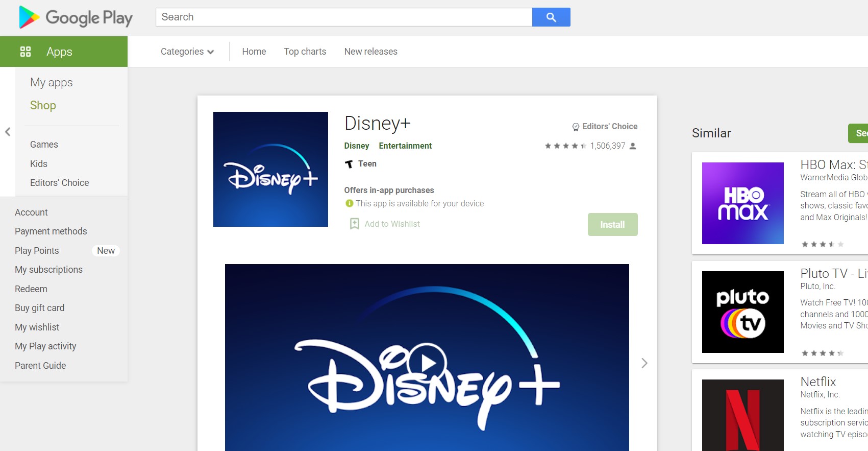Open the Top charts tab
The height and width of the screenshot is (451, 868).
click(x=305, y=52)
